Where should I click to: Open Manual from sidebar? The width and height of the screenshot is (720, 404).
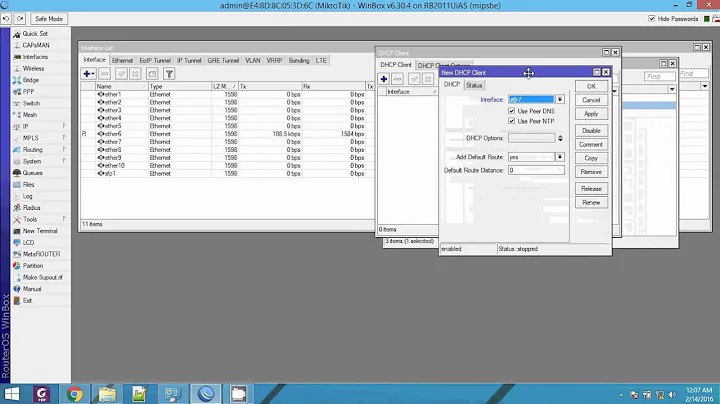pos(32,289)
